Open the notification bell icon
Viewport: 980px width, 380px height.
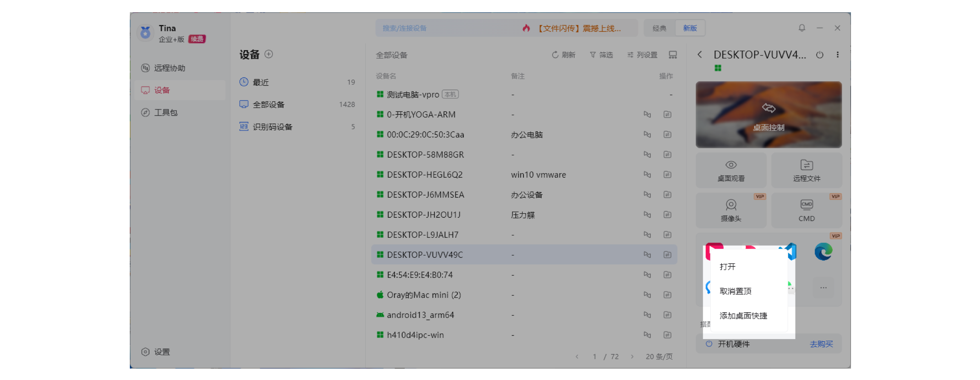[x=802, y=28]
